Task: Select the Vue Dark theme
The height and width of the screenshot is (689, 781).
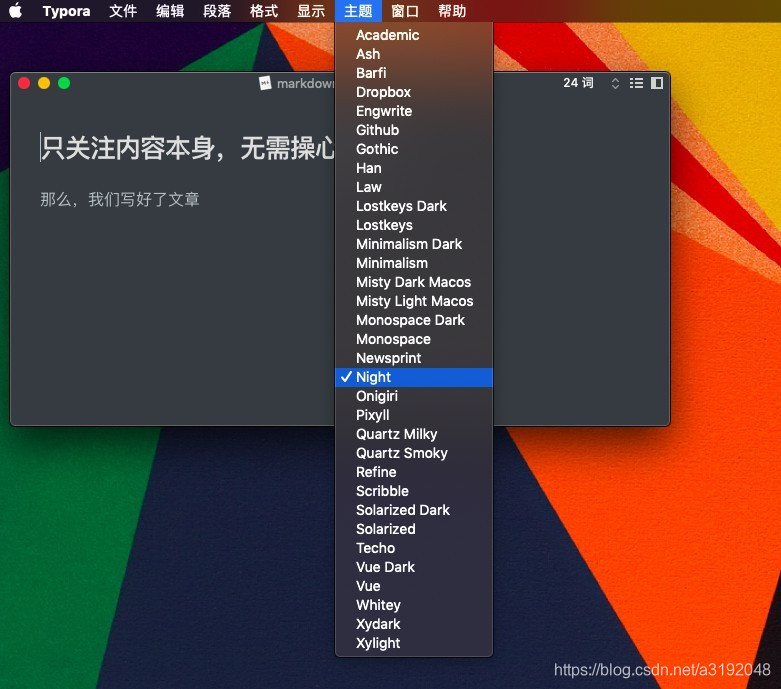Action: 414,567
